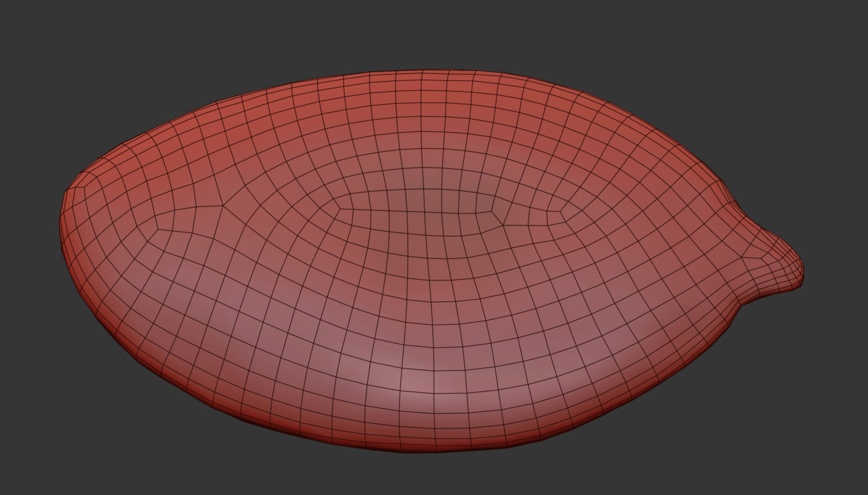Click the pole vertex at depression's left end

338,209
